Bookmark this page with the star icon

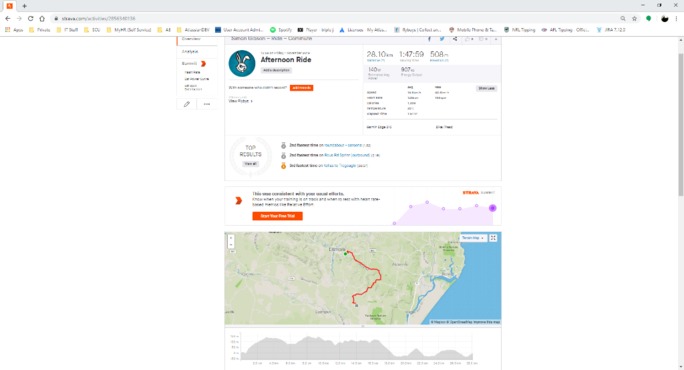634,19
